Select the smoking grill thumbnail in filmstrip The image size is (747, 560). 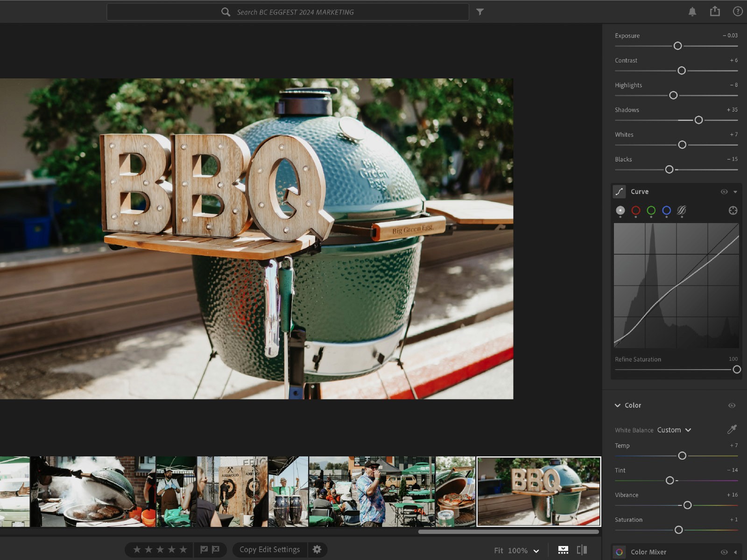pyautogui.click(x=93, y=491)
